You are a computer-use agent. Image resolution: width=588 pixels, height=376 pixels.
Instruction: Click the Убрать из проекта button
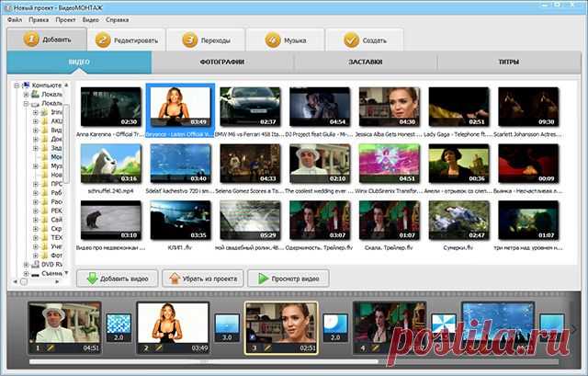click(x=202, y=279)
